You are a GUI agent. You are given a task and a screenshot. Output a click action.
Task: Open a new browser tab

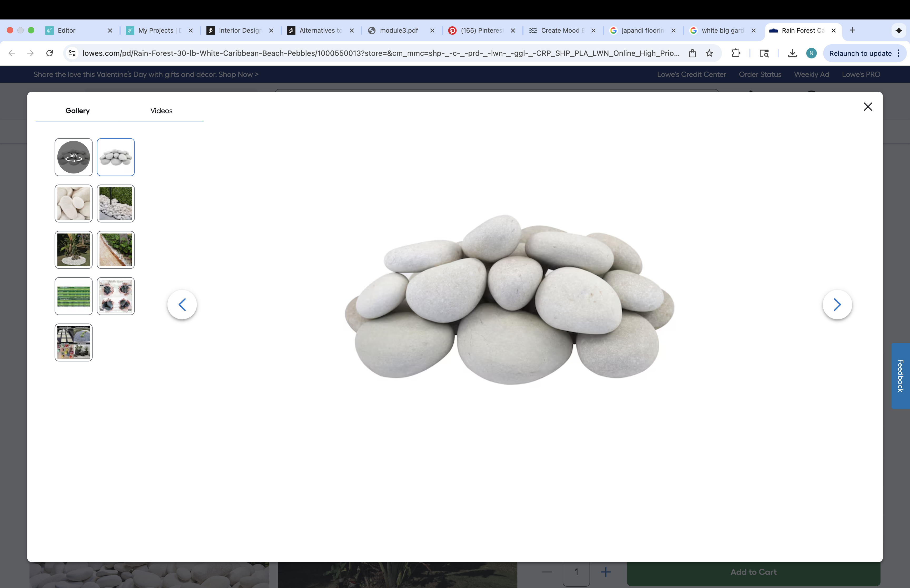point(852,31)
